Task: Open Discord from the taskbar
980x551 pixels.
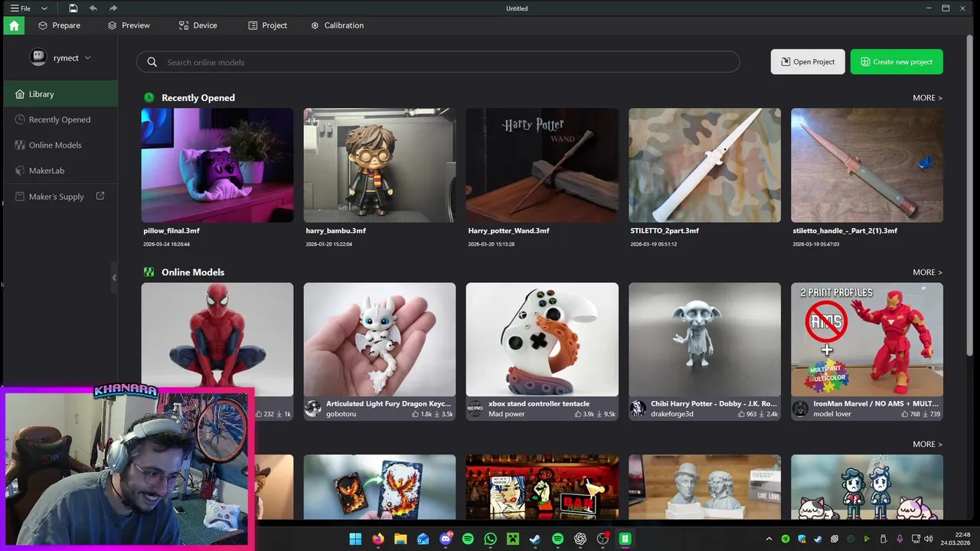Action: click(446, 539)
